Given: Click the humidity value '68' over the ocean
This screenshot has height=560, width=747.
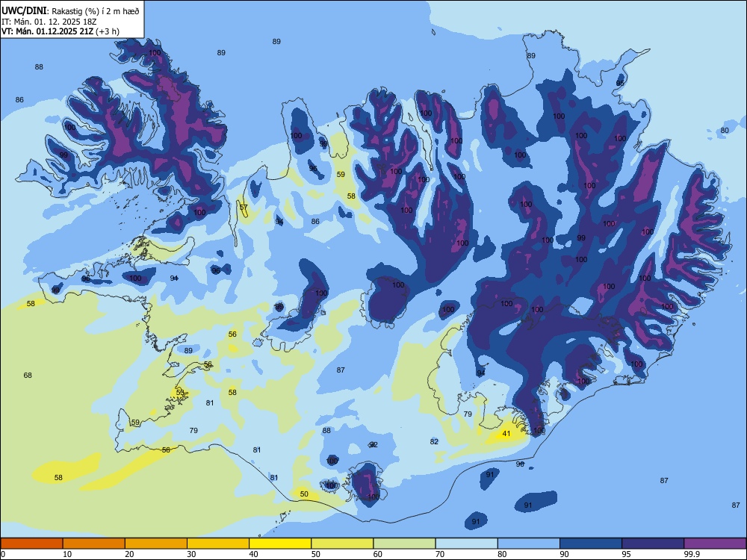Looking at the screenshot, I should [x=28, y=376].
